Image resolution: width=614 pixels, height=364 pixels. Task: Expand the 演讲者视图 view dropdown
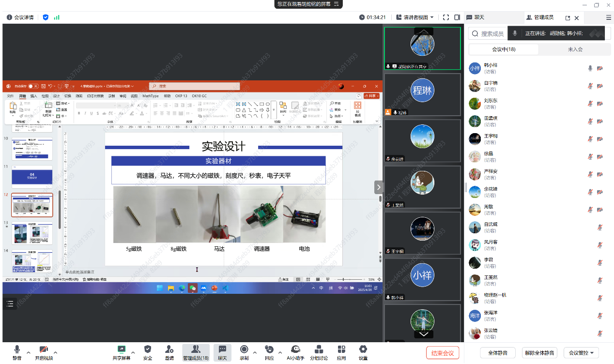click(x=415, y=17)
